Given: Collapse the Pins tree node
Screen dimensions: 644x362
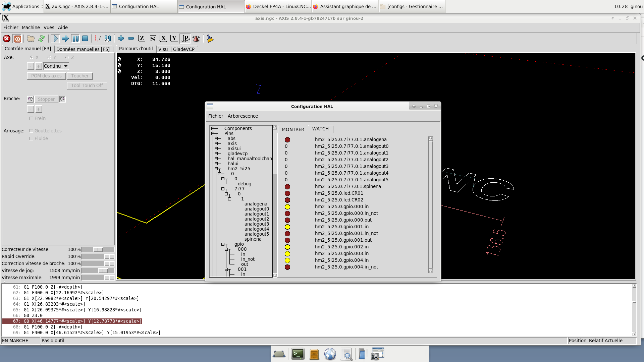Looking at the screenshot, I should click(x=213, y=133).
